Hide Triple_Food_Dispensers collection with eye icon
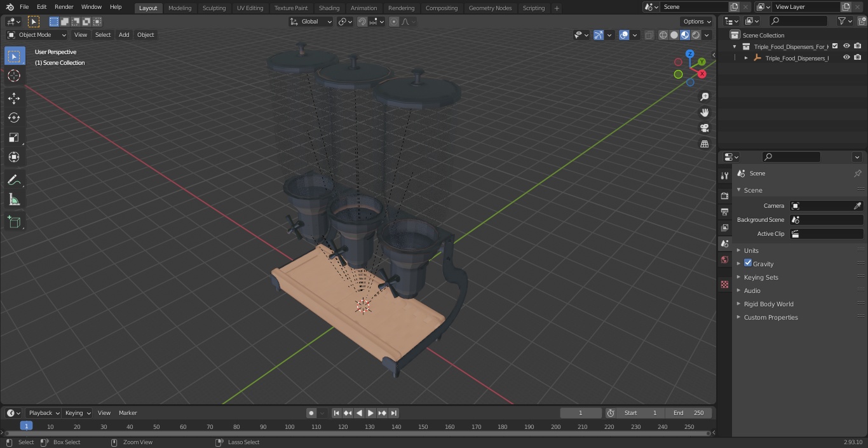 (846, 46)
